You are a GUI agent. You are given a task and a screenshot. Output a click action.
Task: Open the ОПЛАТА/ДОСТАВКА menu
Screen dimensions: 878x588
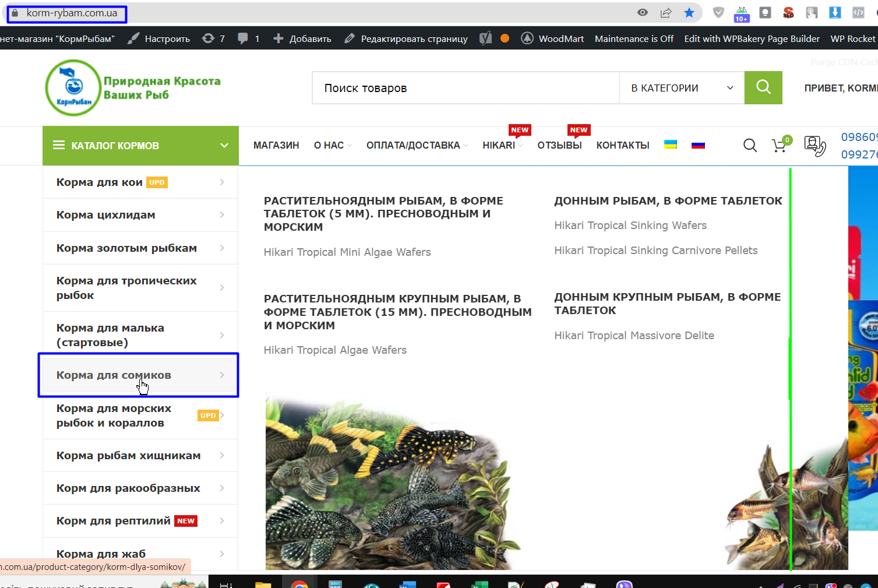tap(417, 145)
